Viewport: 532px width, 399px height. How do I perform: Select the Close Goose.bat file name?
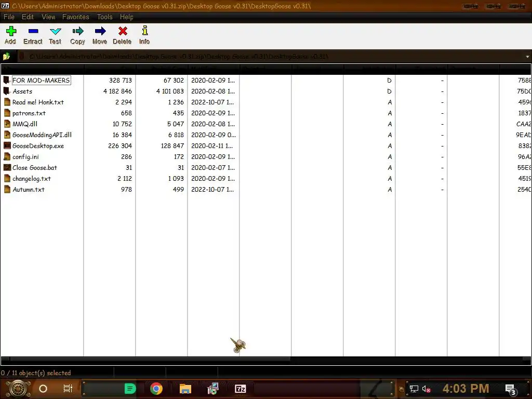(35, 167)
